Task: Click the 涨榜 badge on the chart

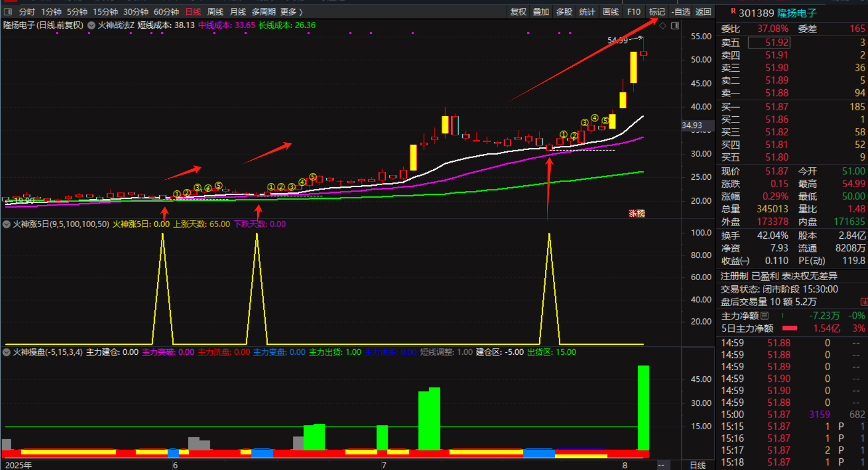Action: coord(637,213)
